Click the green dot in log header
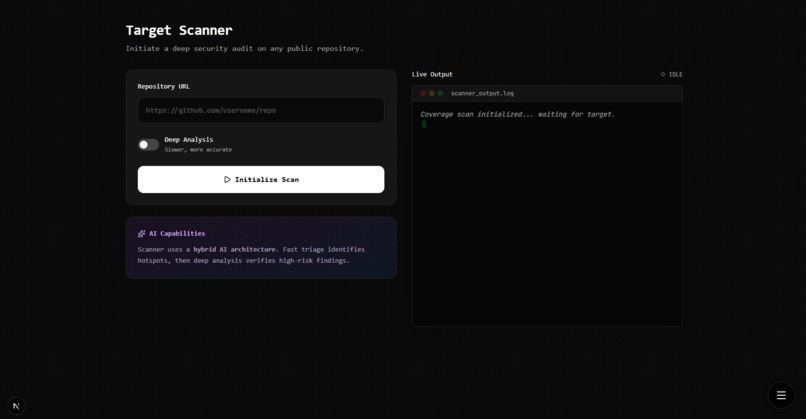The image size is (806, 419). (x=440, y=94)
